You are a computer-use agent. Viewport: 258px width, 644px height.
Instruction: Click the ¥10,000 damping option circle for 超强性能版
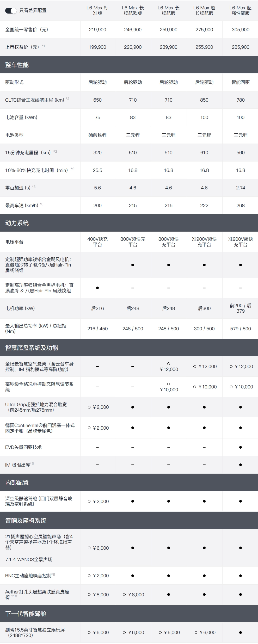[x=231, y=387]
